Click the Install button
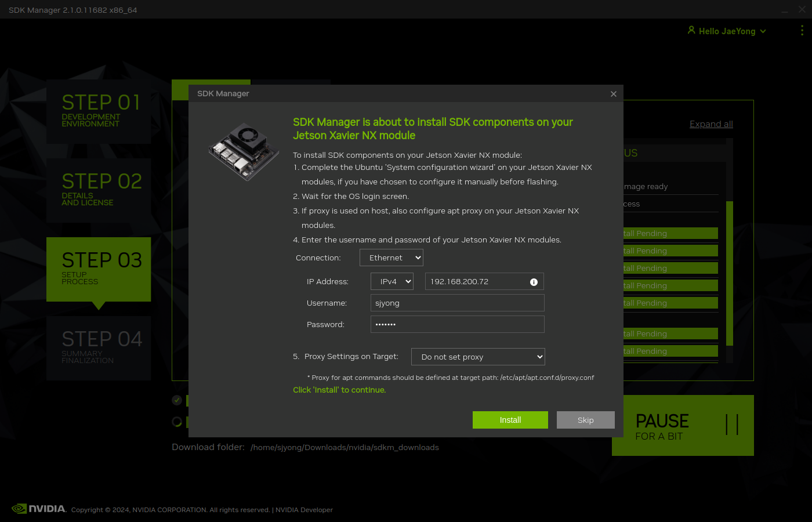 click(x=510, y=420)
